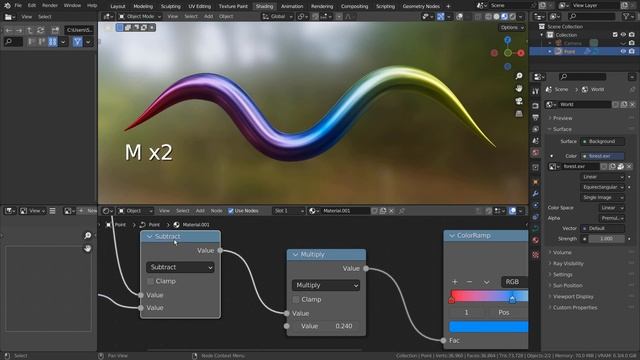Open the Render properties tab icon
Screen dimensions: 640x360
(536, 106)
